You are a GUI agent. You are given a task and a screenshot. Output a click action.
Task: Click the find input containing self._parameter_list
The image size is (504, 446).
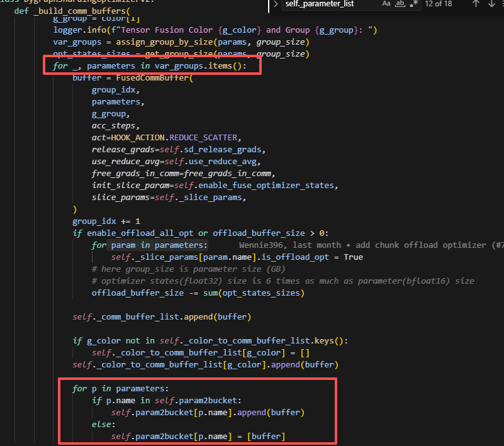(327, 4)
